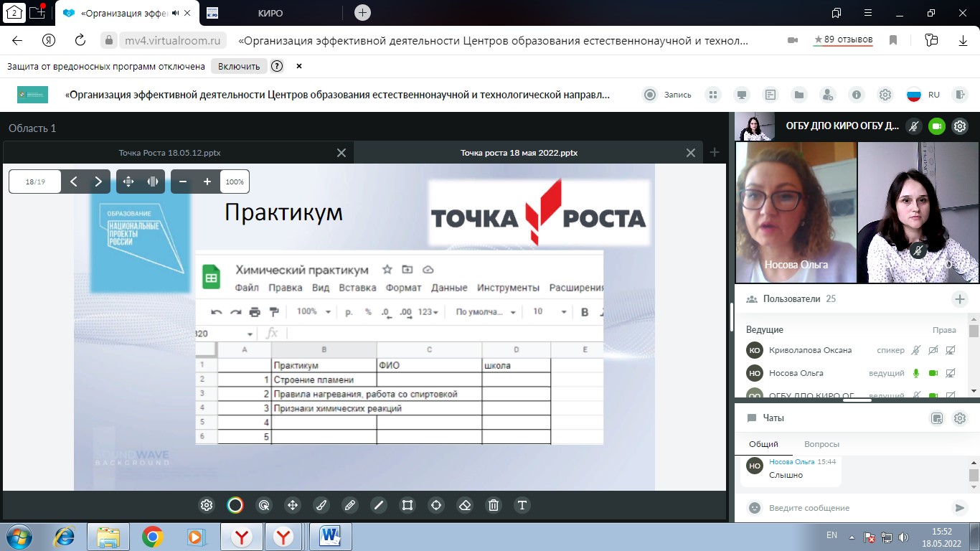Click the 100% zoom level field
Viewport: 980px width, 551px height.
coord(235,182)
